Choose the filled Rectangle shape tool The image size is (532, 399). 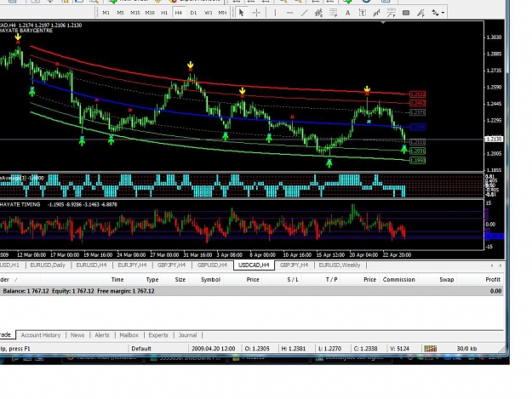click(406, 13)
